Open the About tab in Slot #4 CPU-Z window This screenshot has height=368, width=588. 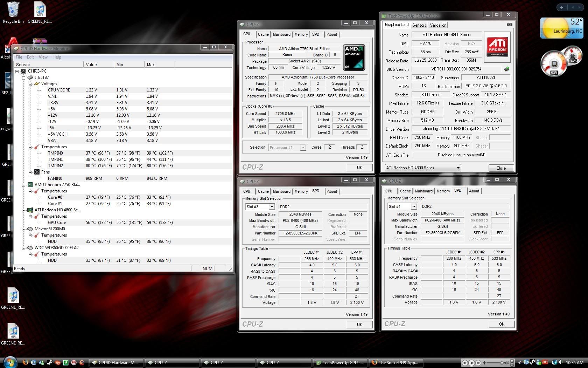pos(474,191)
